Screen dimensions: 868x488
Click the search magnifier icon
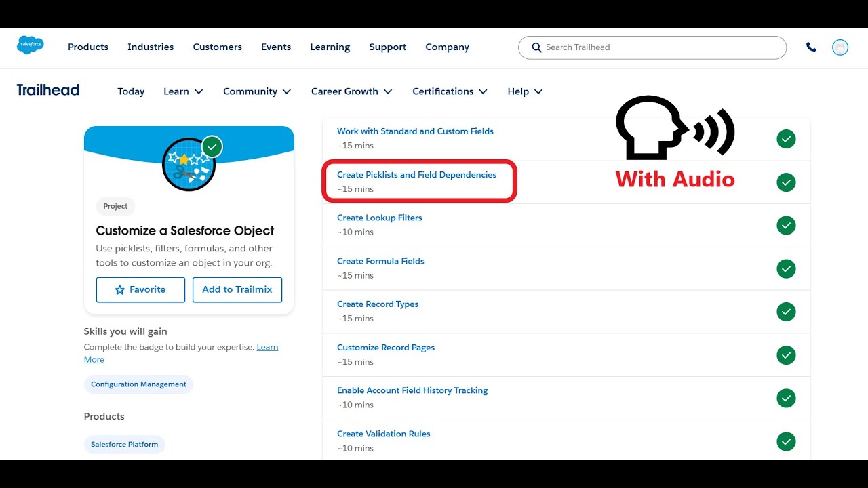click(x=536, y=47)
